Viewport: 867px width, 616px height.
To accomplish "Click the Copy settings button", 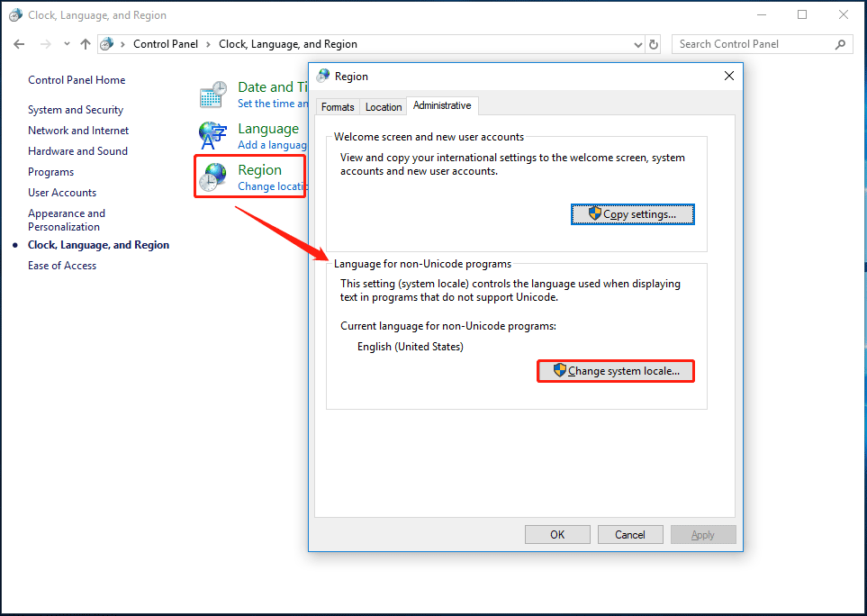I will (633, 214).
